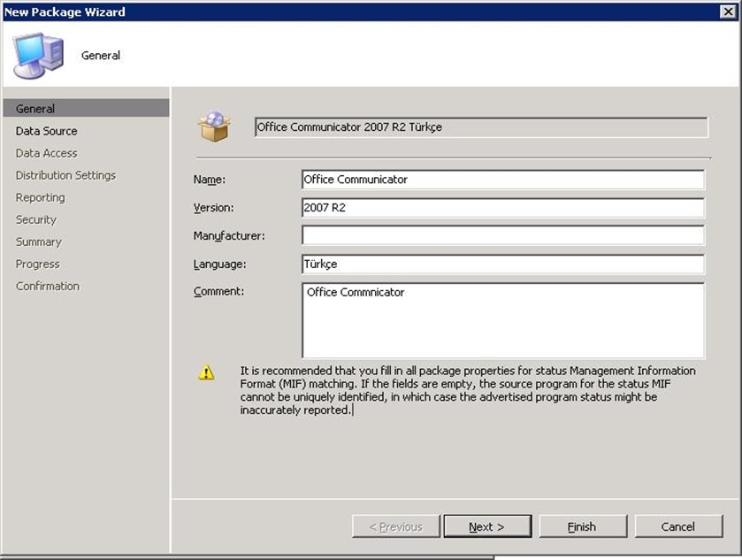Select Reporting in the wizard sidebar

40,197
